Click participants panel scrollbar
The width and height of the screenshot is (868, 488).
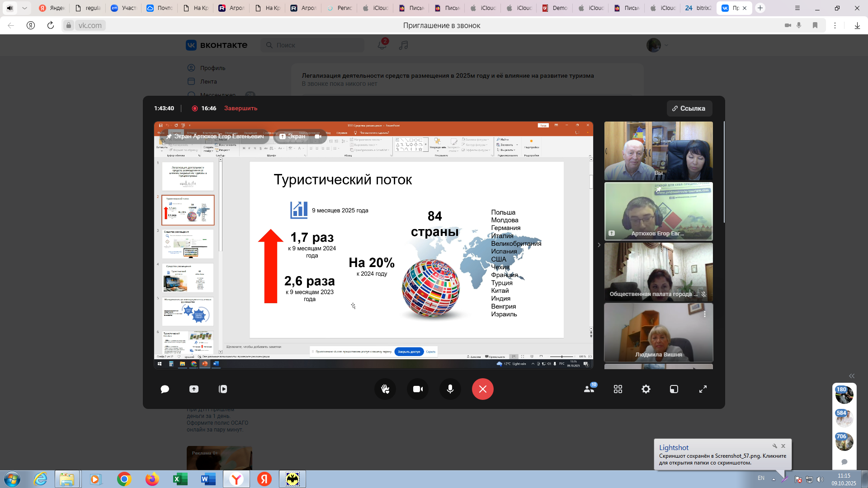724,172
